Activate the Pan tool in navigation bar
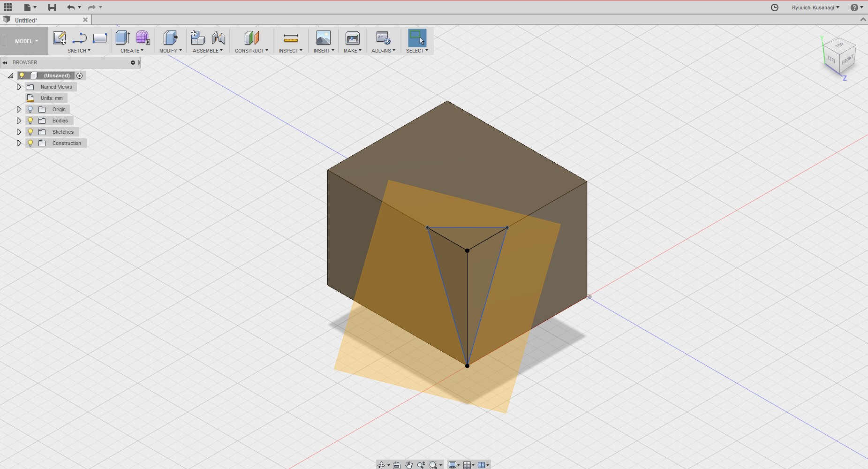This screenshot has height=469, width=868. 410,464
